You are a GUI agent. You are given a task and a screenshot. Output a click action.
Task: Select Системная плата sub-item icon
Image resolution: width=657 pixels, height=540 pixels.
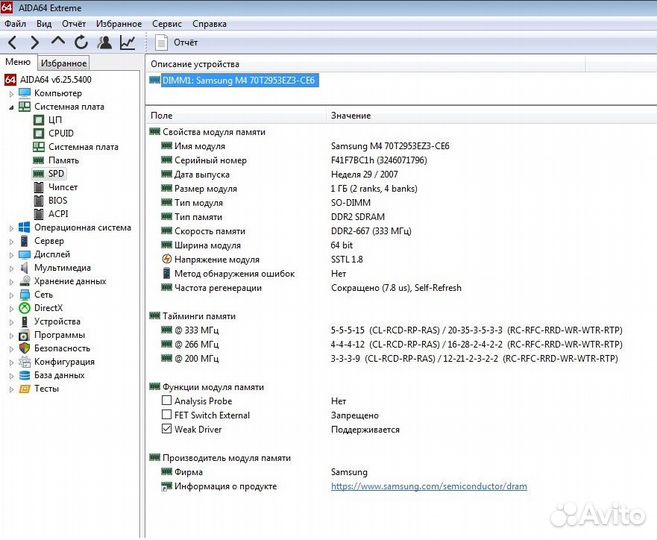tap(39, 147)
